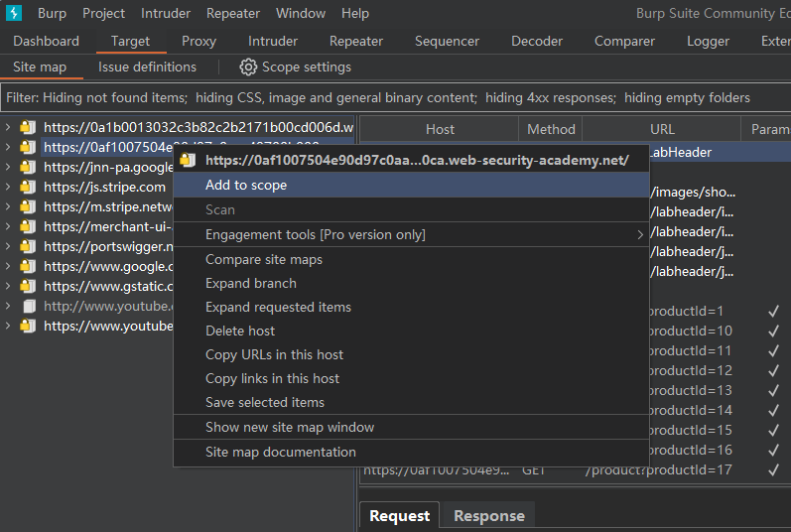
Task: Expand the portswigger.n host node
Action: 8,246
